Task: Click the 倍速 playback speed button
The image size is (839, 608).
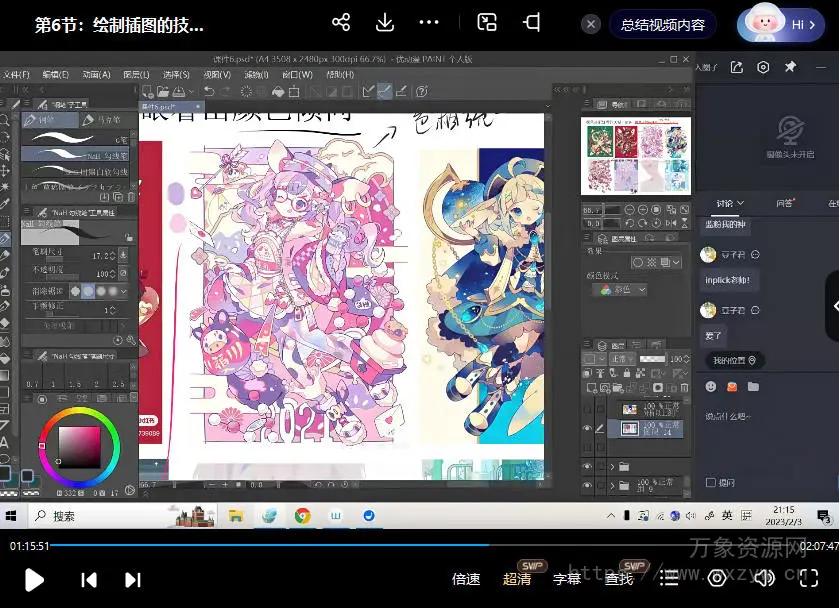Action: point(466,579)
